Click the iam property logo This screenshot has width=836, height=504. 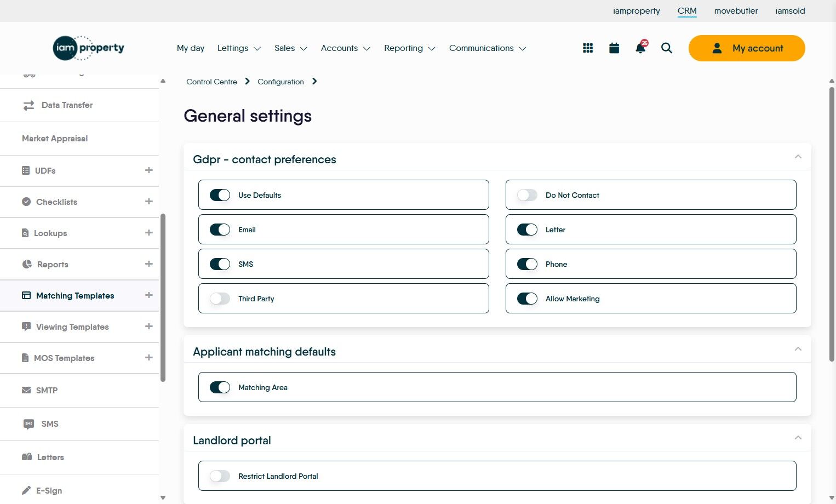pyautogui.click(x=89, y=48)
